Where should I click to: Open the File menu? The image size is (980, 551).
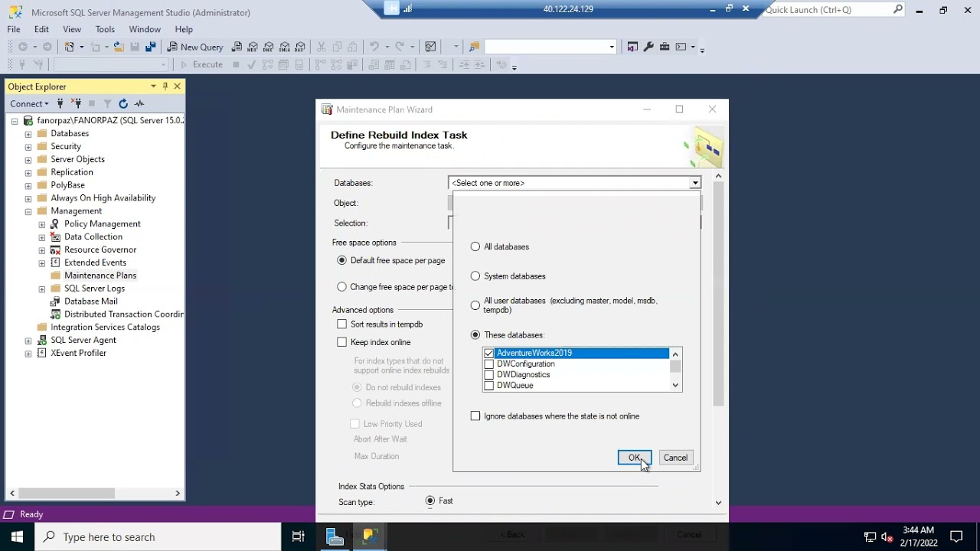pyautogui.click(x=14, y=29)
